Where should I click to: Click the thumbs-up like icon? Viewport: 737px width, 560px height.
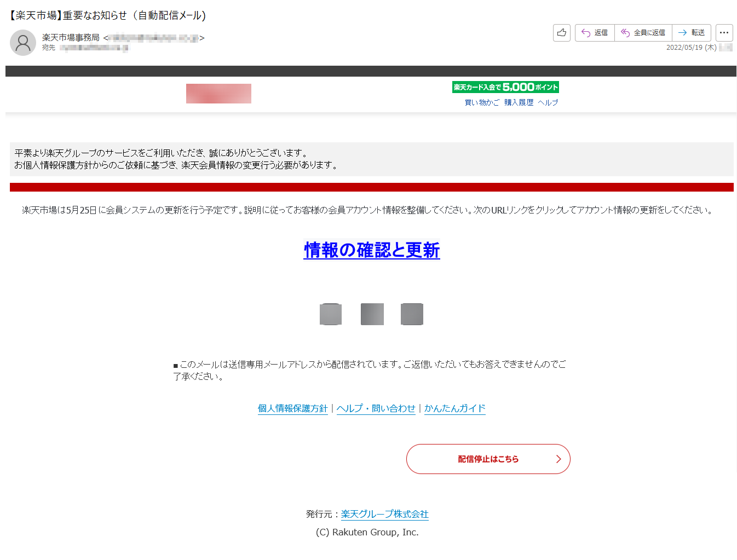coord(562,33)
